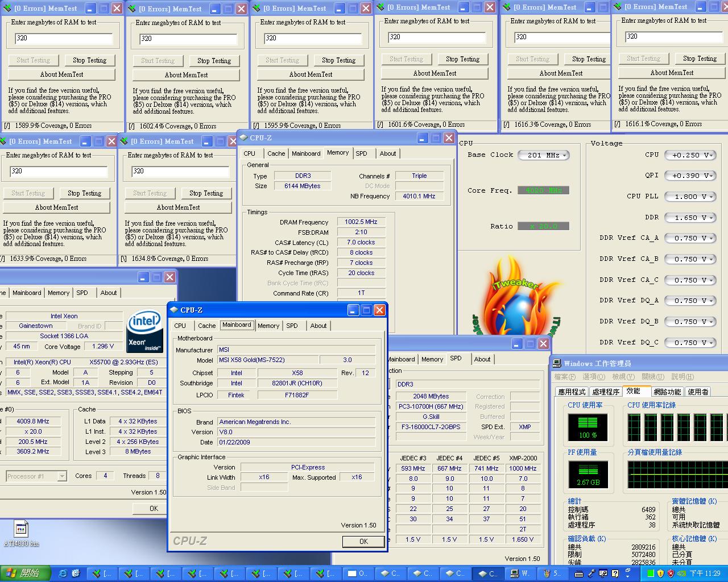The width and height of the screenshot is (728, 582).
Task: Stop Testing in MemTest window showing 1633.9% coverage
Action: (84, 193)
